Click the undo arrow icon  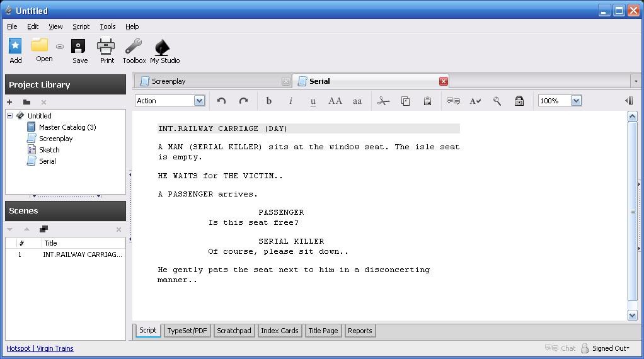[221, 101]
